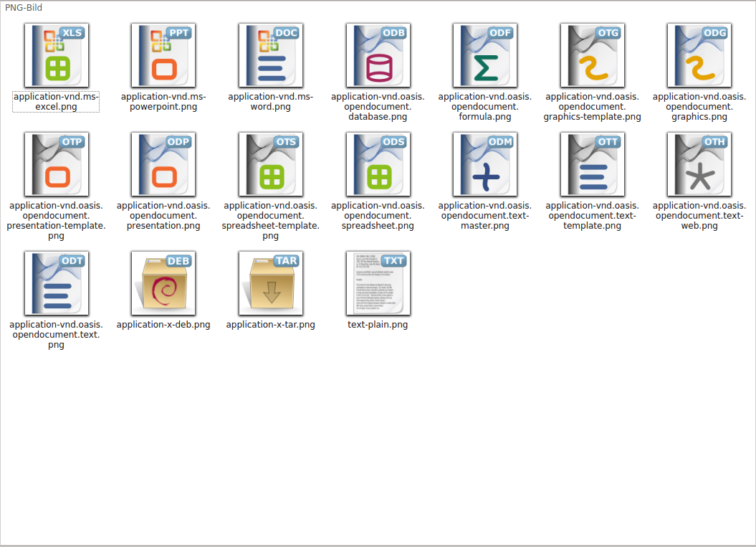Click filename application-x-tar.png
The height and width of the screenshot is (547, 756).
click(x=270, y=325)
